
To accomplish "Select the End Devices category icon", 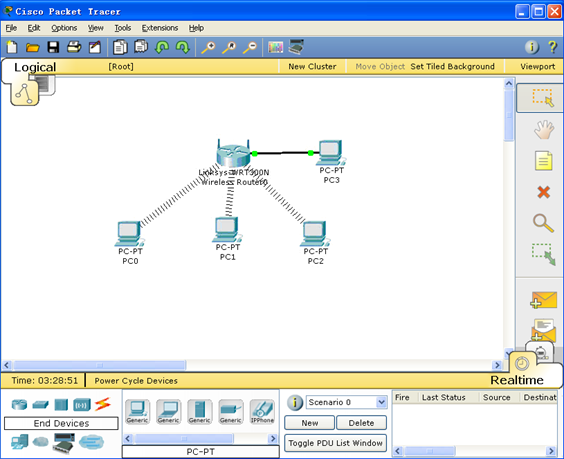I will pos(19,442).
